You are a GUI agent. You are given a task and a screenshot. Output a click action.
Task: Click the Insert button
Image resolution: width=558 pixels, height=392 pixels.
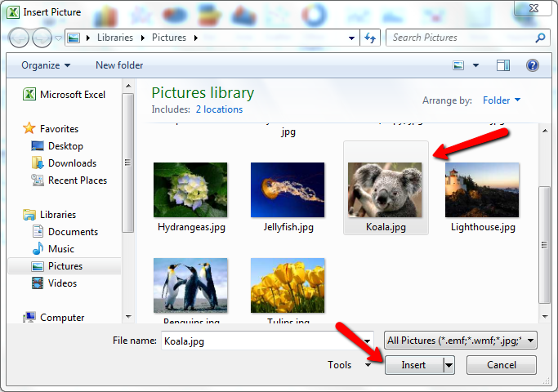click(x=414, y=365)
